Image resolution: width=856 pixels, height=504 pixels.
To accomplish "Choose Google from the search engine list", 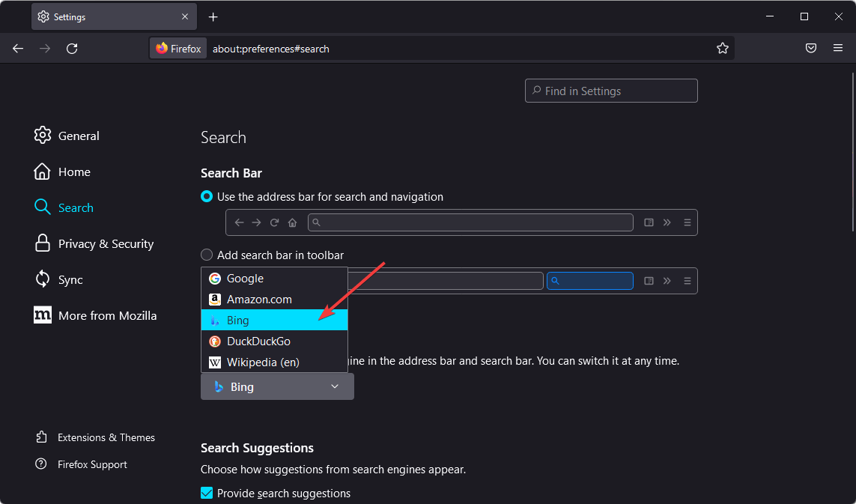I will click(x=275, y=279).
